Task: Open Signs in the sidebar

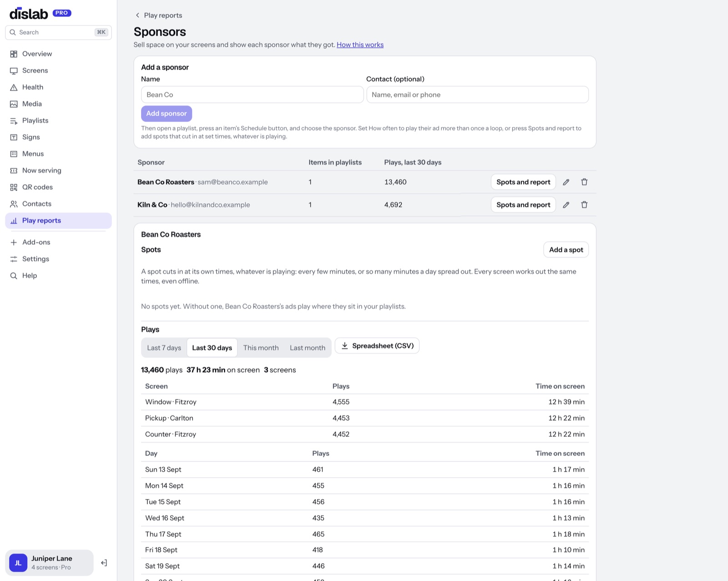Action: click(58, 137)
